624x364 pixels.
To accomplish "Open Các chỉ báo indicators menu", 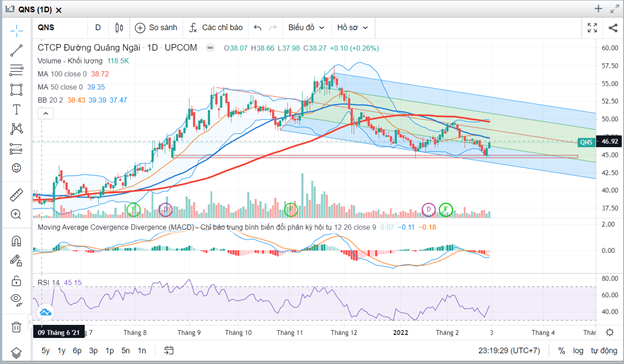I will (216, 27).
